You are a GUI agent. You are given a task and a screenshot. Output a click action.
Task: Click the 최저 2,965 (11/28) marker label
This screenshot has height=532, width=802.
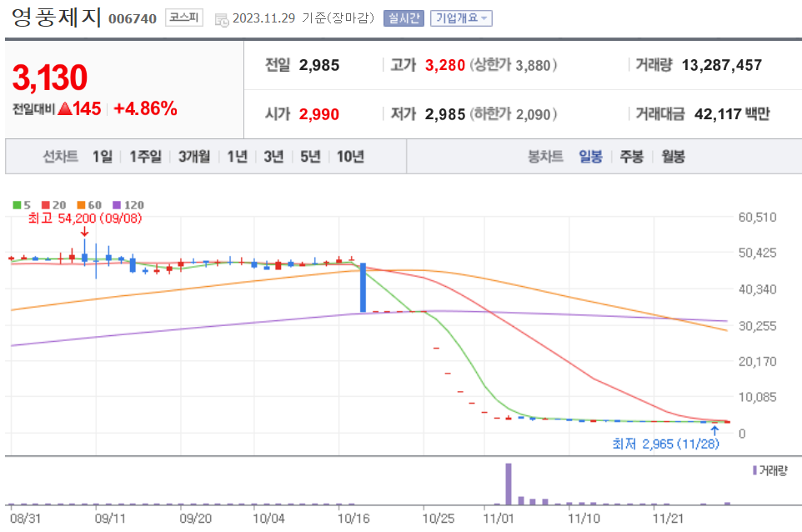[665, 444]
